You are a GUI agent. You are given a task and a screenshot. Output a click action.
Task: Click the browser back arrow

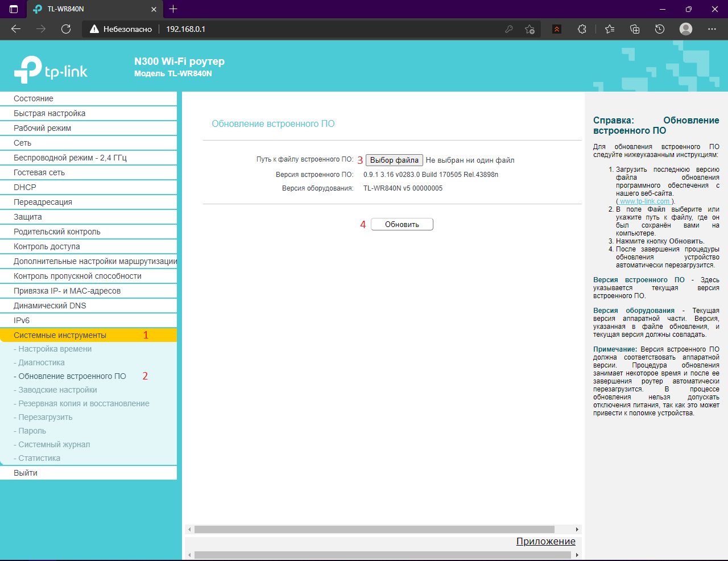tap(16, 29)
